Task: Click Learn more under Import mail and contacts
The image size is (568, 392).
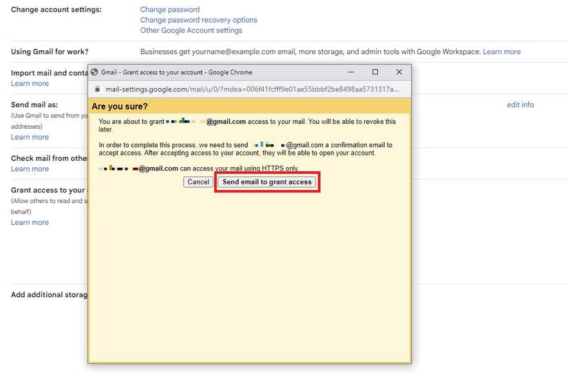Action: [x=30, y=84]
